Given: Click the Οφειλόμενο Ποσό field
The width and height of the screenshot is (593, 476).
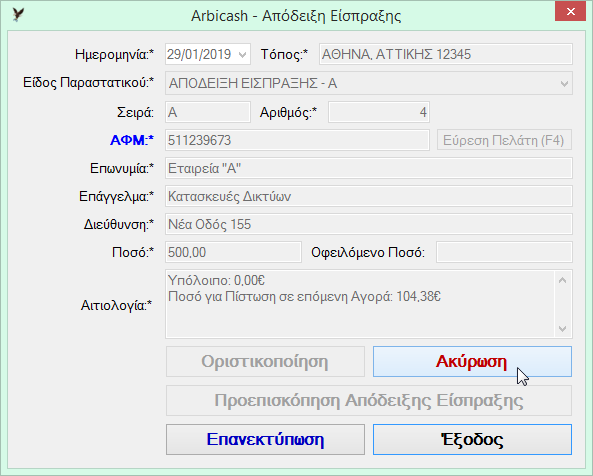Looking at the screenshot, I should click(504, 252).
